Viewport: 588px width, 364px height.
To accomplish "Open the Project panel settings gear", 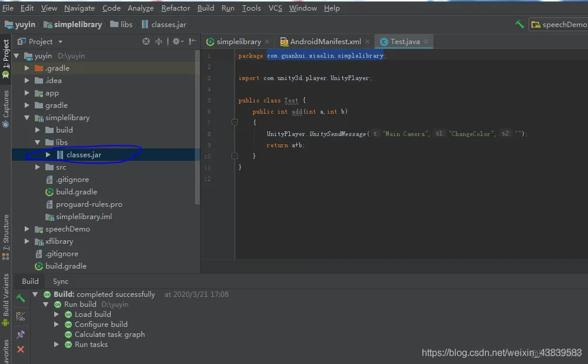I will [x=177, y=41].
